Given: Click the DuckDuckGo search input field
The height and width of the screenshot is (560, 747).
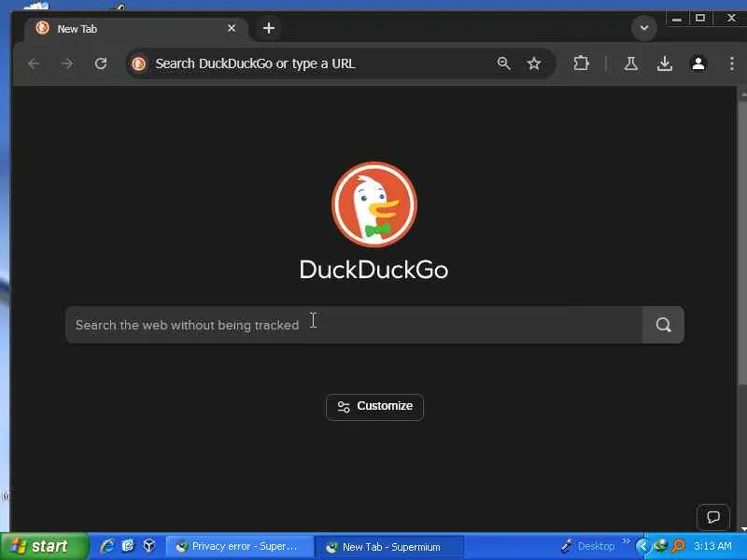Looking at the screenshot, I should 354,325.
